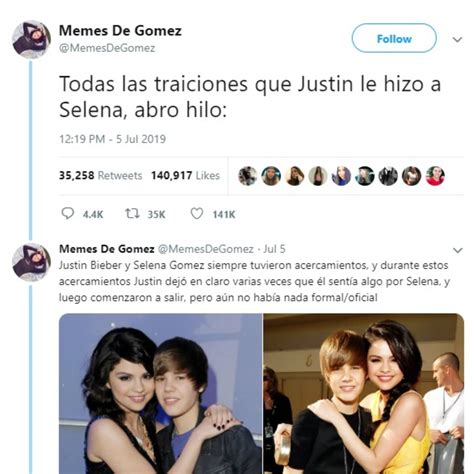Open the Jul 5 date on reply tweet

(x=274, y=249)
